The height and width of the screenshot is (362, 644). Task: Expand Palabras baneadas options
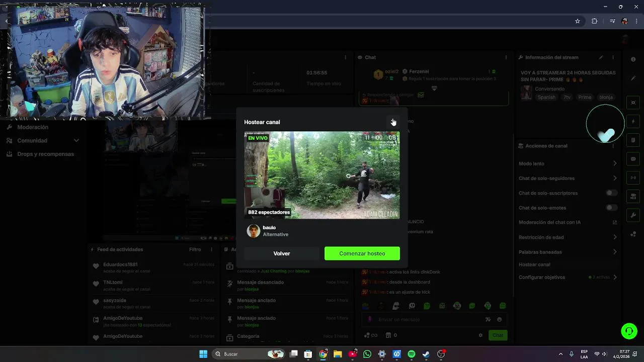(614, 252)
